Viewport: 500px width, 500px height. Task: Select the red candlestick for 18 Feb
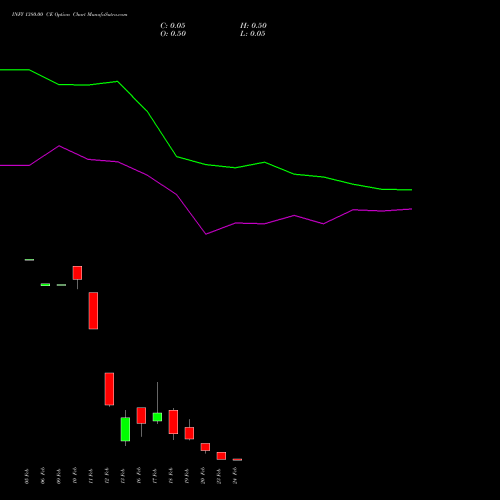click(173, 422)
